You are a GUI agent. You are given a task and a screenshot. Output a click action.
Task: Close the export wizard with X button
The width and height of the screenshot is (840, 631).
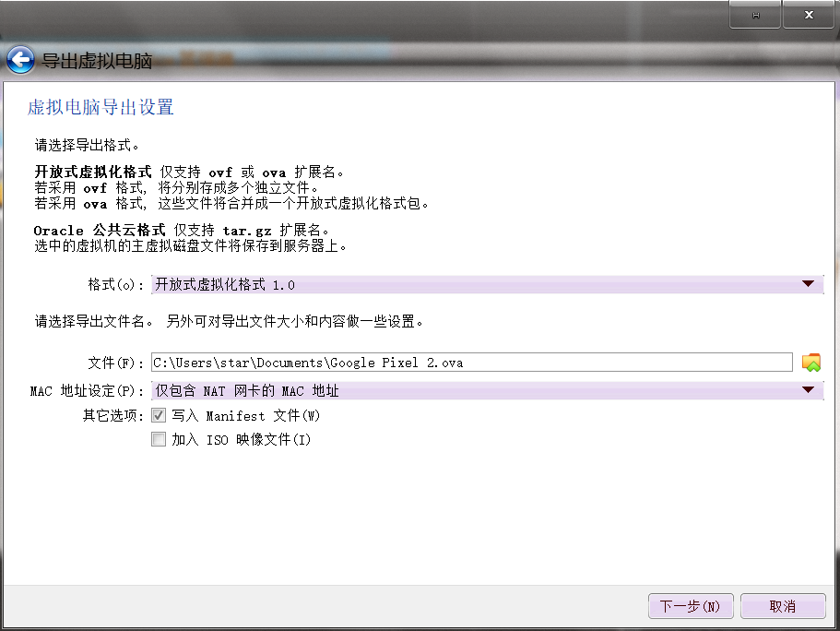click(808, 16)
